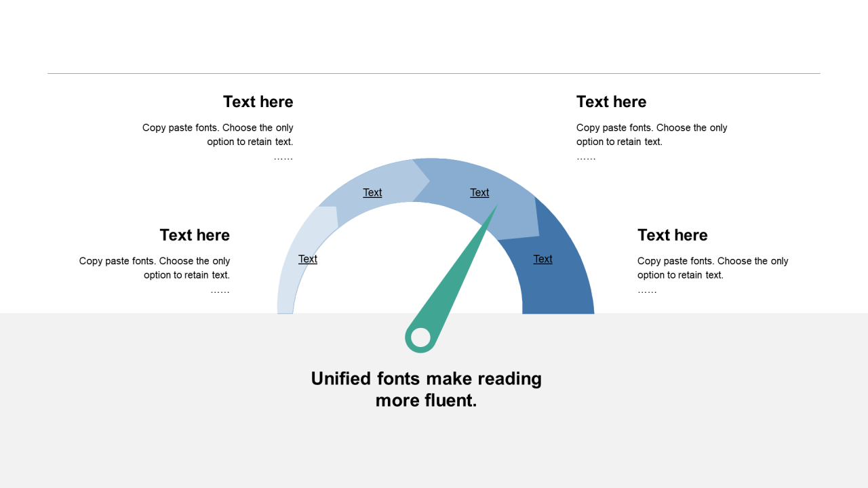
Task: Click the lower-right 'Copy paste fonts' paragraph
Action: coord(713,268)
